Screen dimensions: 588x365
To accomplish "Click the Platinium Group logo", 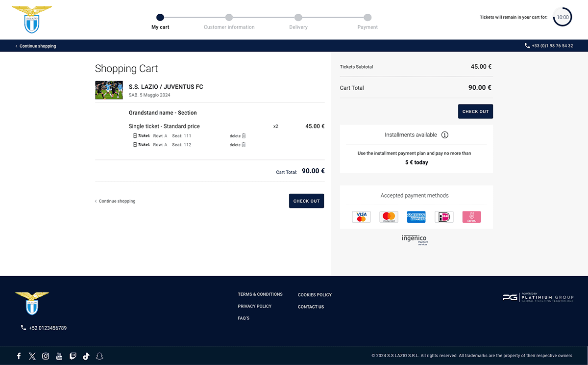I will [x=538, y=297].
